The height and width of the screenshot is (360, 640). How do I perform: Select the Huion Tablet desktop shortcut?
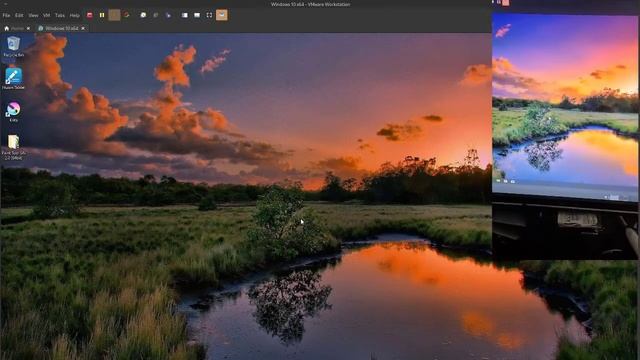pyautogui.click(x=13, y=79)
